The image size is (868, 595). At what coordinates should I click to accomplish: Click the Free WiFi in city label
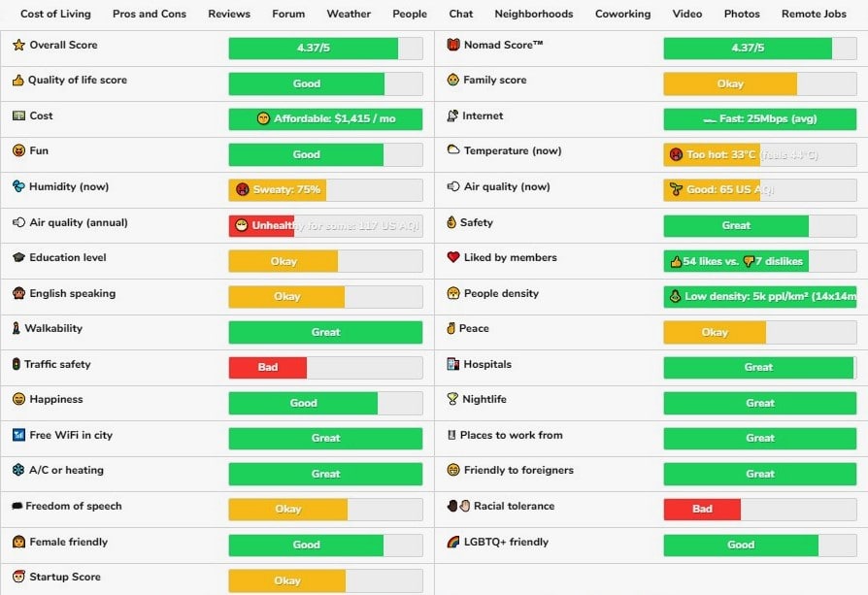coord(71,436)
